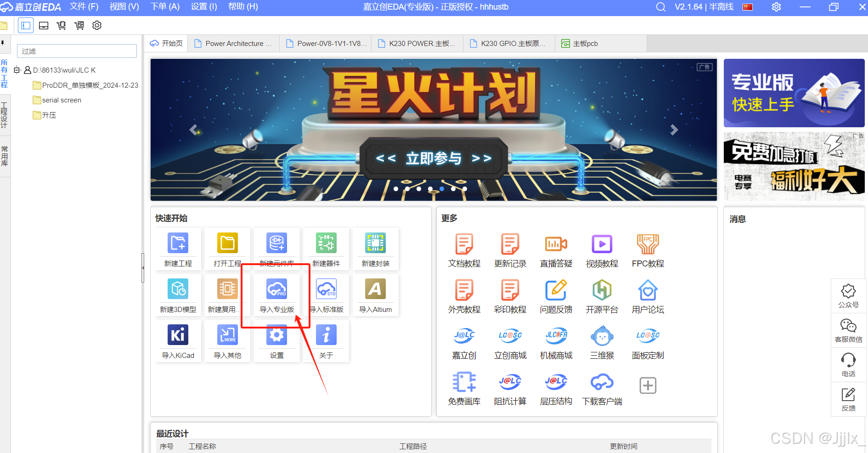This screenshot has height=453, width=868.
Task: Select the 升压 project folder
Action: tap(45, 115)
